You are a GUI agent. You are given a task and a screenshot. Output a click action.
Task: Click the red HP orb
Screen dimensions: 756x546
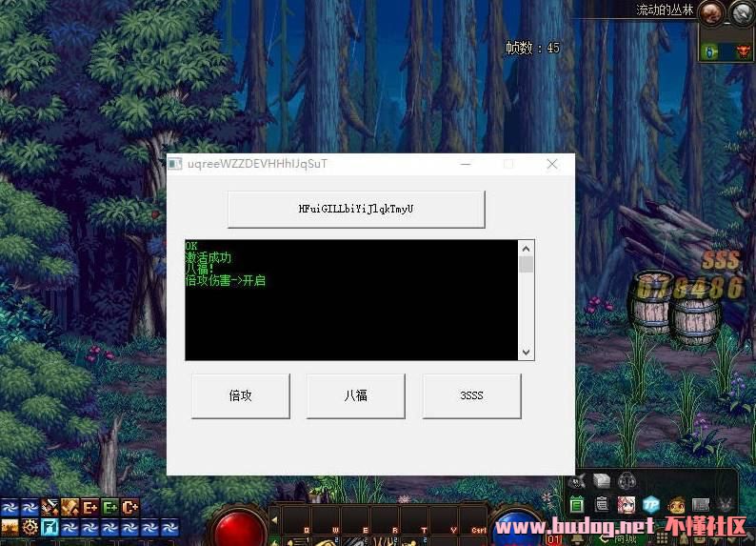coord(239,529)
